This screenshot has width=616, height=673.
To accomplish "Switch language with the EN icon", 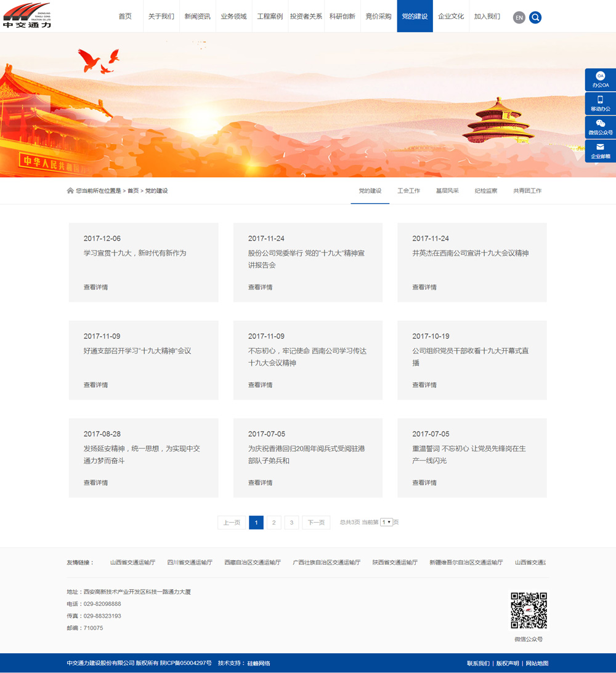I will tap(519, 17).
